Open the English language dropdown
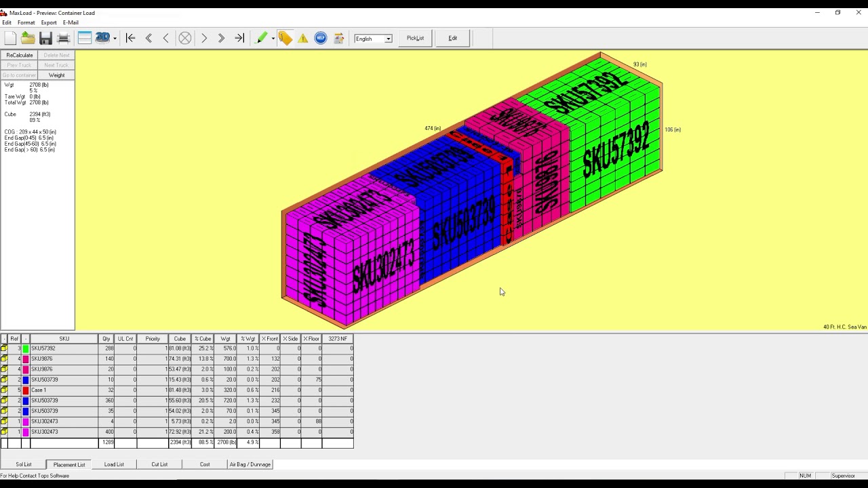 (389, 39)
